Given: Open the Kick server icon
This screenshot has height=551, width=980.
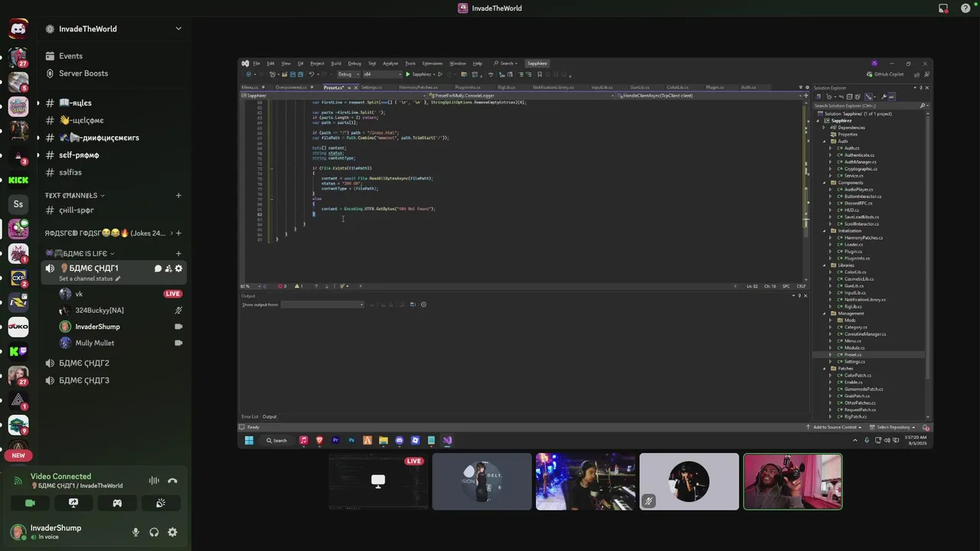Looking at the screenshot, I should (18, 181).
